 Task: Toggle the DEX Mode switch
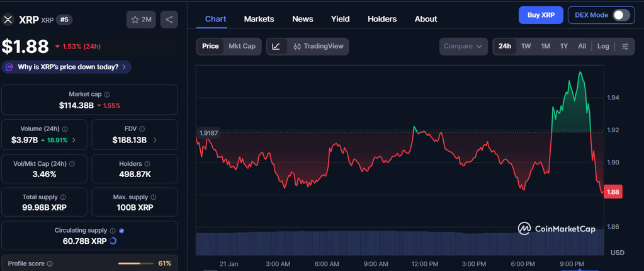click(621, 15)
